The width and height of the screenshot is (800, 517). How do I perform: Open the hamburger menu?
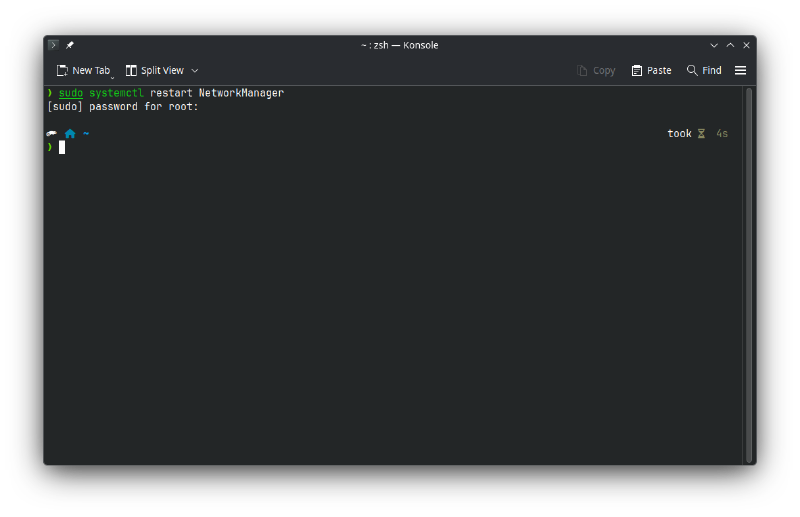740,71
